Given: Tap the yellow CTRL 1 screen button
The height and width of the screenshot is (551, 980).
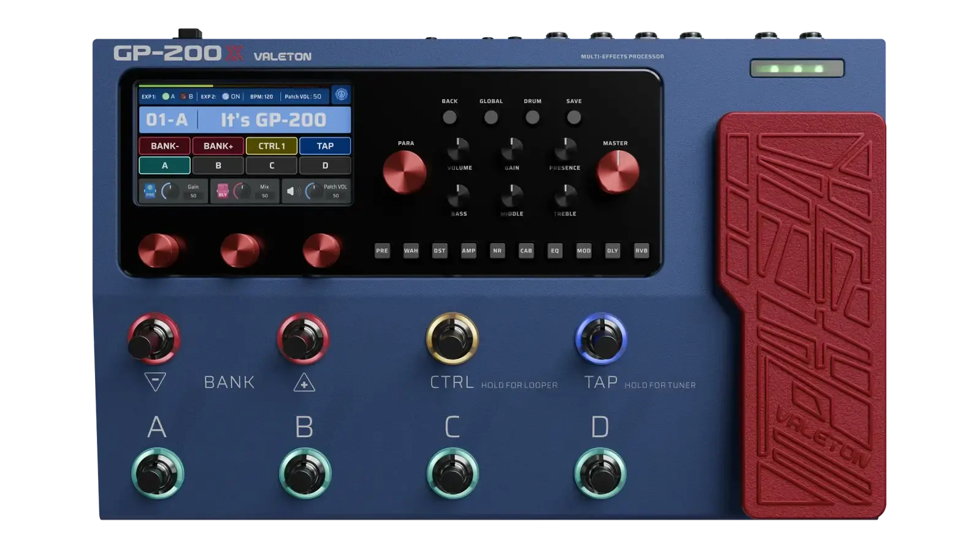Looking at the screenshot, I should pyautogui.click(x=272, y=146).
